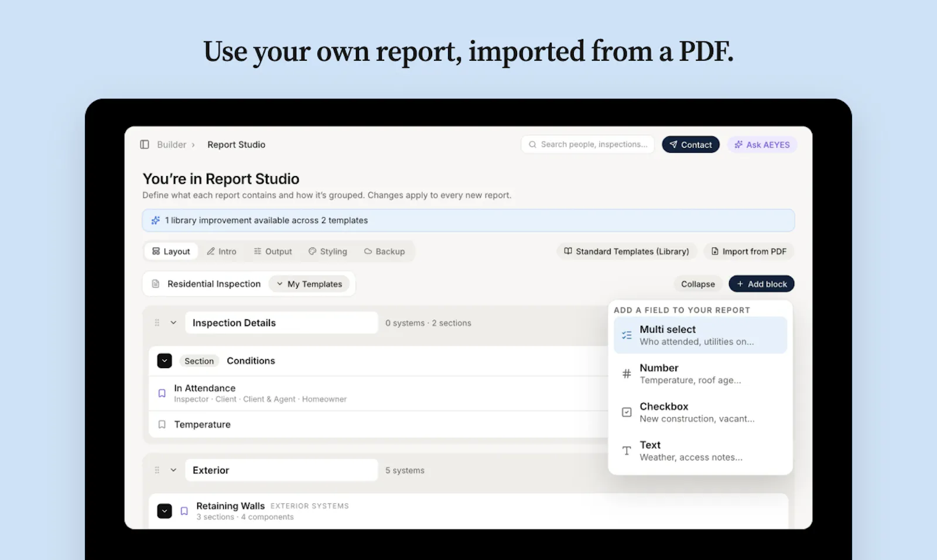Switch to the Styling tab
The image size is (937, 560).
pos(327,251)
